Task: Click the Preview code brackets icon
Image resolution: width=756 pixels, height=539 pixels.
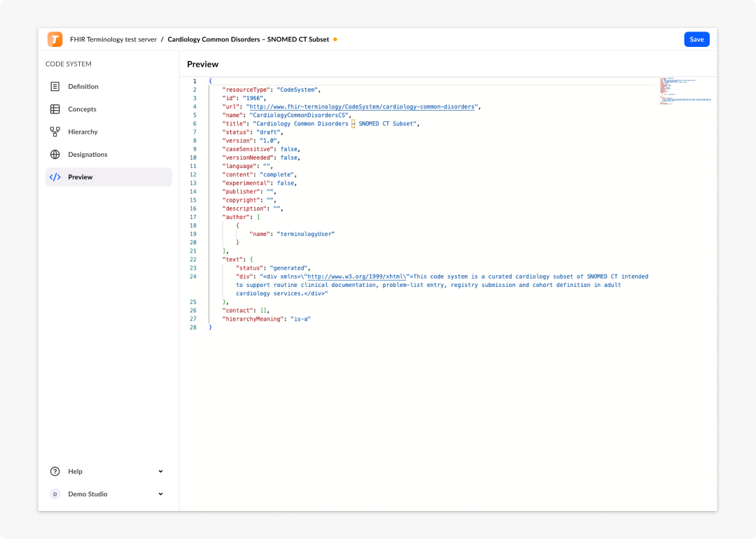Action: click(55, 177)
